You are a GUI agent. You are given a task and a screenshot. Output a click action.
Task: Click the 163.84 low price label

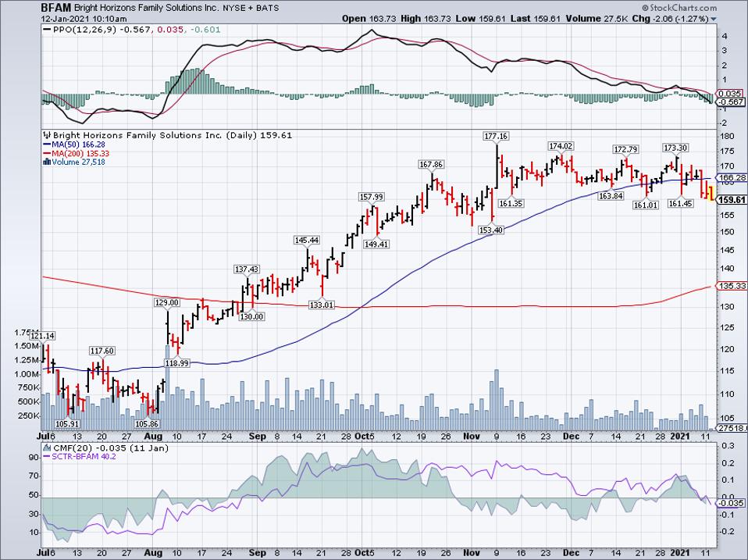click(x=611, y=195)
